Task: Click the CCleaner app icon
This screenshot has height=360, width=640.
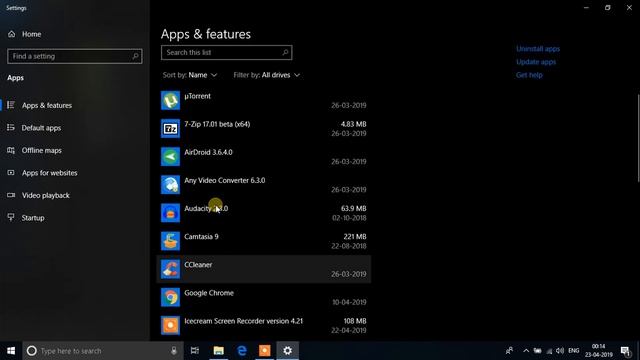Action: (x=170, y=269)
